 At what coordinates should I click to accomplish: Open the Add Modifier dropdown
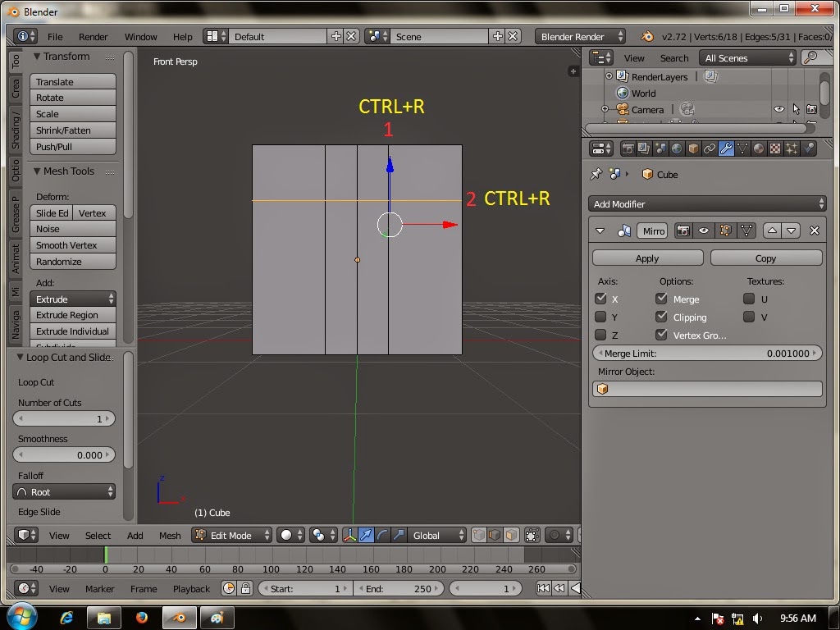(706, 203)
